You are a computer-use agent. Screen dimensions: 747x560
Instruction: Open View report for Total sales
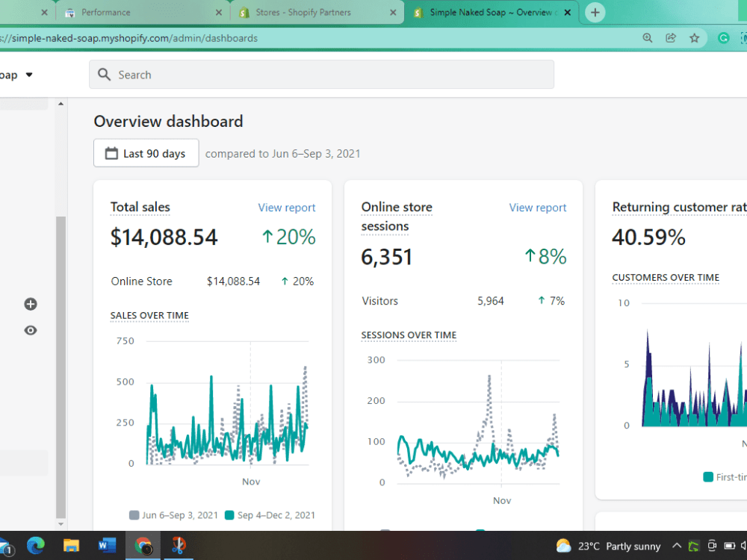286,208
